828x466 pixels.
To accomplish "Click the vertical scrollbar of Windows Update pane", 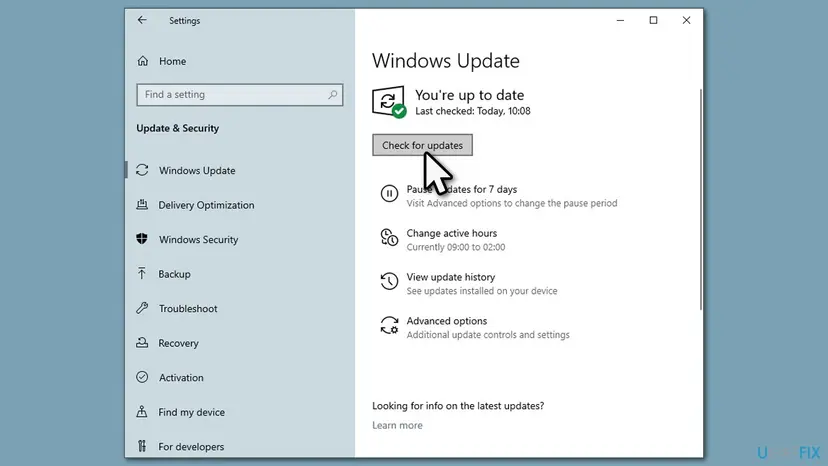I will [701, 199].
